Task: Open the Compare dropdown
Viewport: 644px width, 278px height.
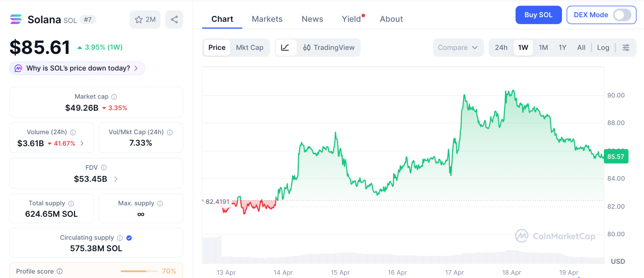Action: pos(458,47)
